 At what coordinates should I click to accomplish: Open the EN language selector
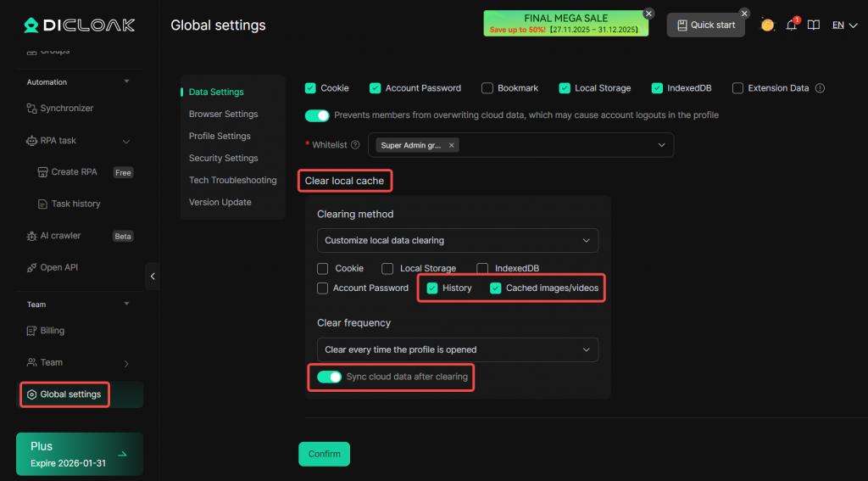click(844, 25)
